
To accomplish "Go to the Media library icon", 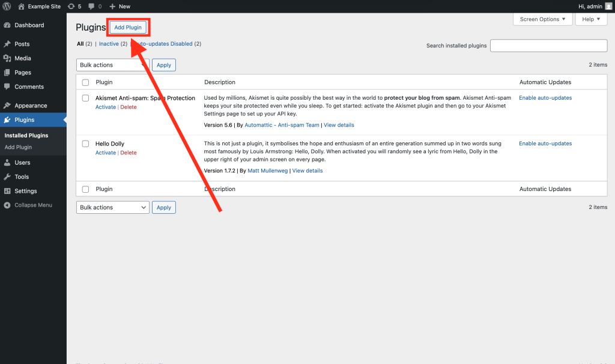I will (x=7, y=58).
